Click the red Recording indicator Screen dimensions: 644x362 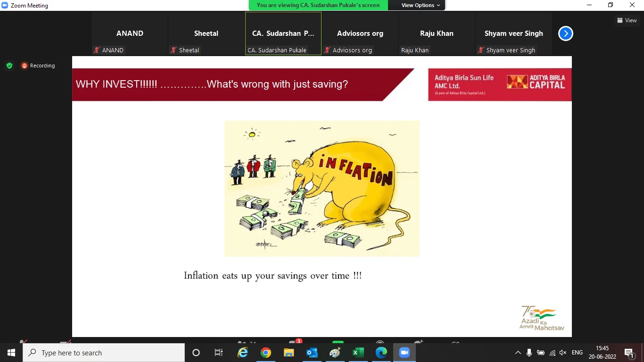38,66
